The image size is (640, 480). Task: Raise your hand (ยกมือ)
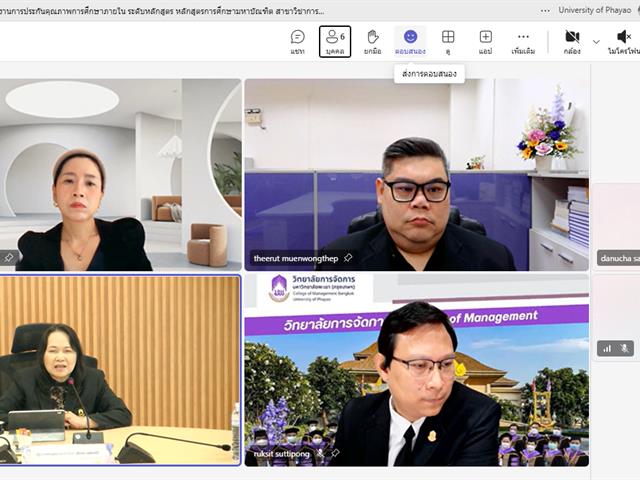click(x=372, y=42)
